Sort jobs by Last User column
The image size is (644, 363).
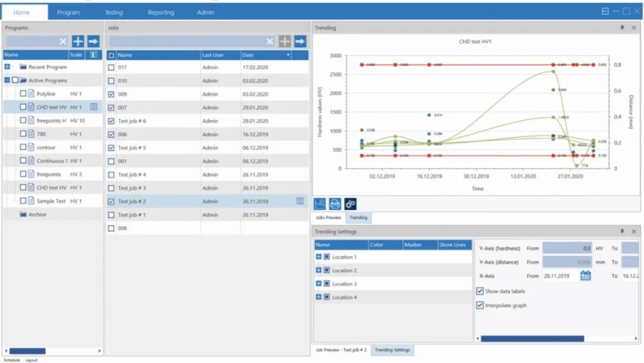[220, 55]
